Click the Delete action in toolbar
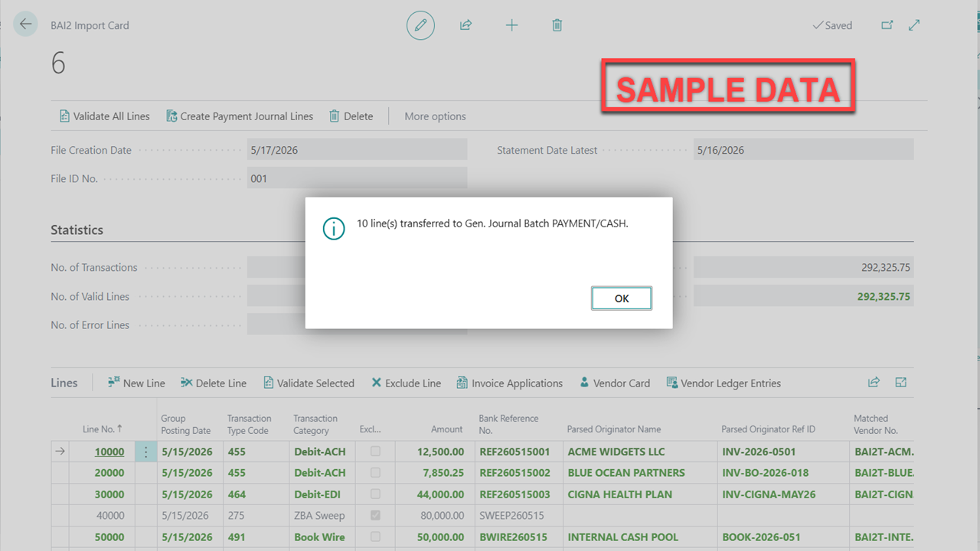The height and width of the screenshot is (551, 980). point(351,116)
